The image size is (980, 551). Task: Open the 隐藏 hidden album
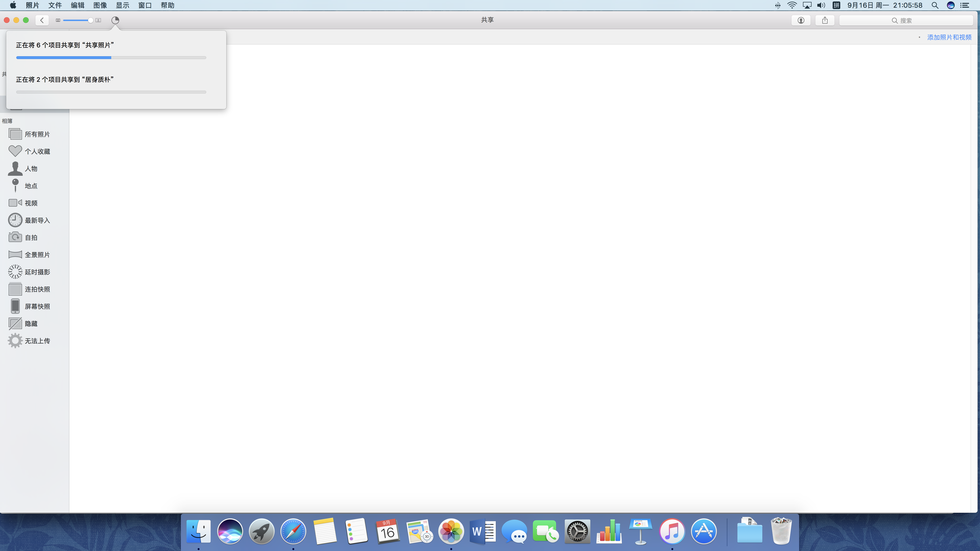click(31, 324)
